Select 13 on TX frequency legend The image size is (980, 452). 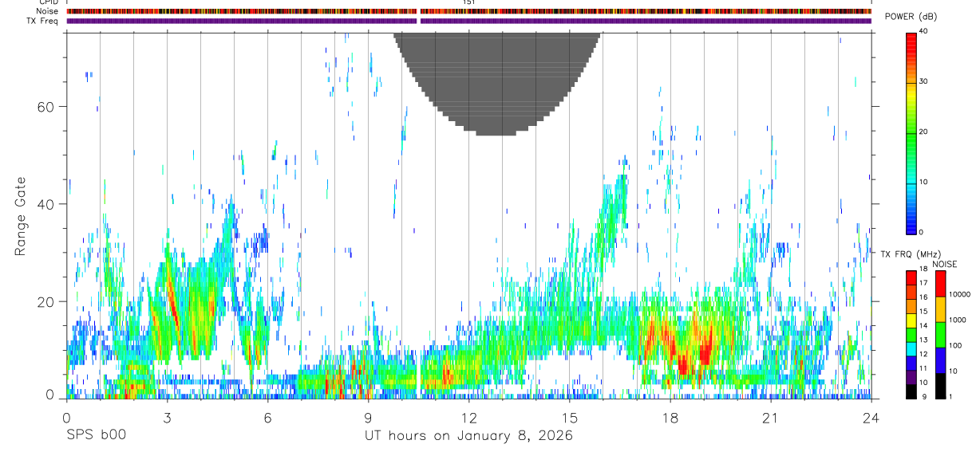click(x=923, y=340)
